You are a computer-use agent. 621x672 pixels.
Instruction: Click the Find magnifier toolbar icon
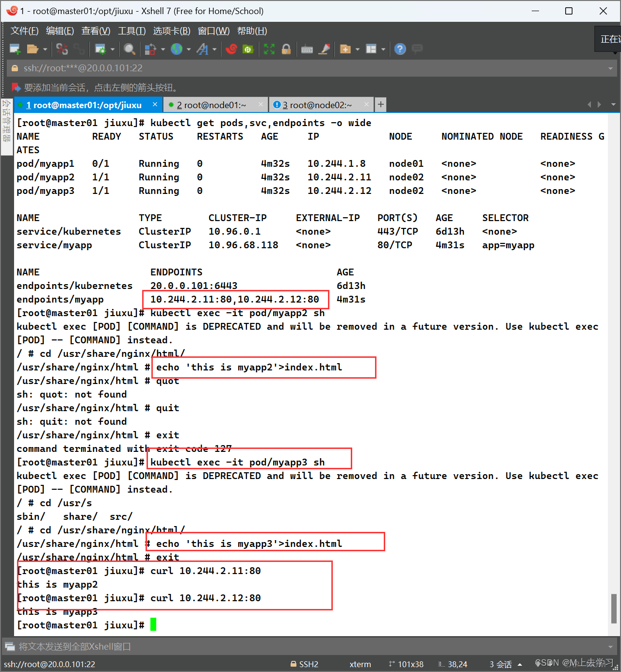[129, 49]
